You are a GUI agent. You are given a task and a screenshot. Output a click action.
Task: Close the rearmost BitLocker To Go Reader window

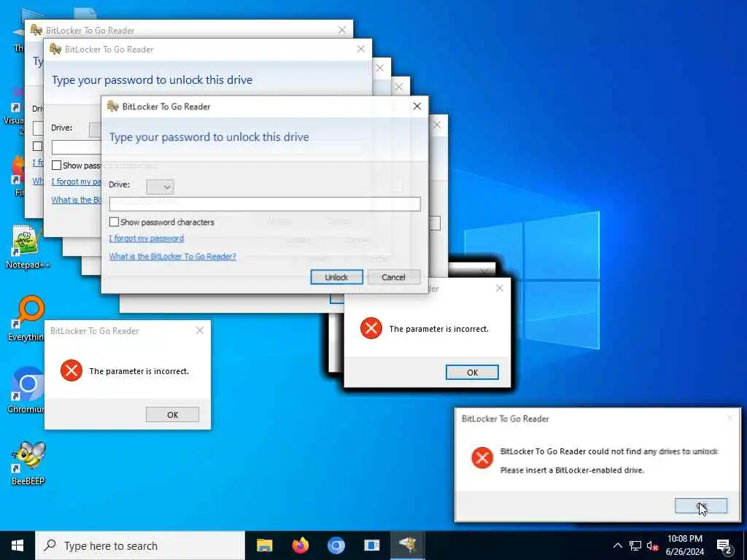tap(341, 30)
